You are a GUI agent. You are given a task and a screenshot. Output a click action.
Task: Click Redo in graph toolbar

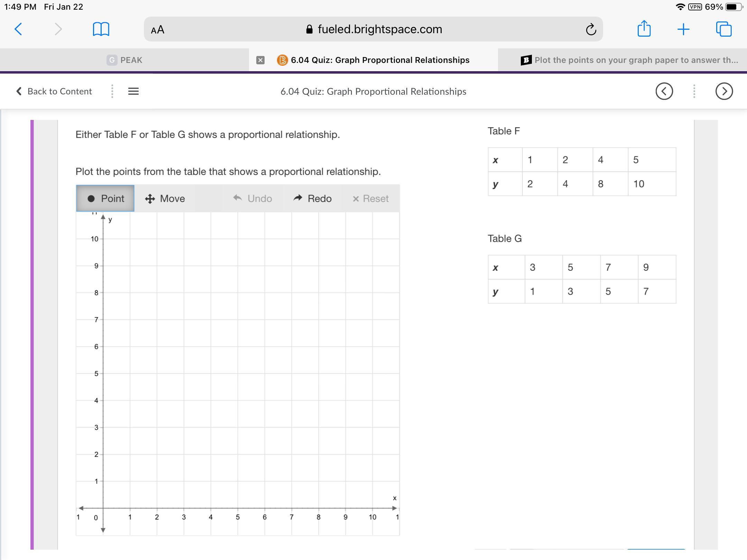coord(312,198)
